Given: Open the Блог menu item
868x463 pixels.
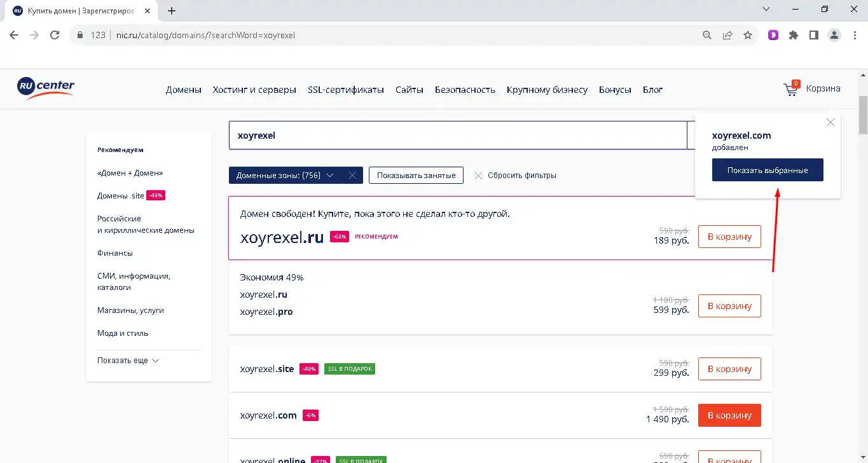Looking at the screenshot, I should 653,90.
